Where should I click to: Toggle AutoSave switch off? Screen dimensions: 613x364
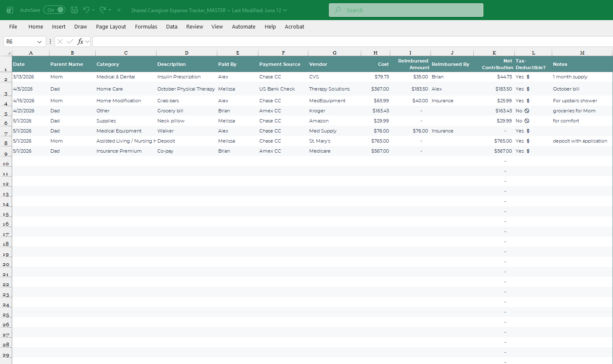point(55,10)
